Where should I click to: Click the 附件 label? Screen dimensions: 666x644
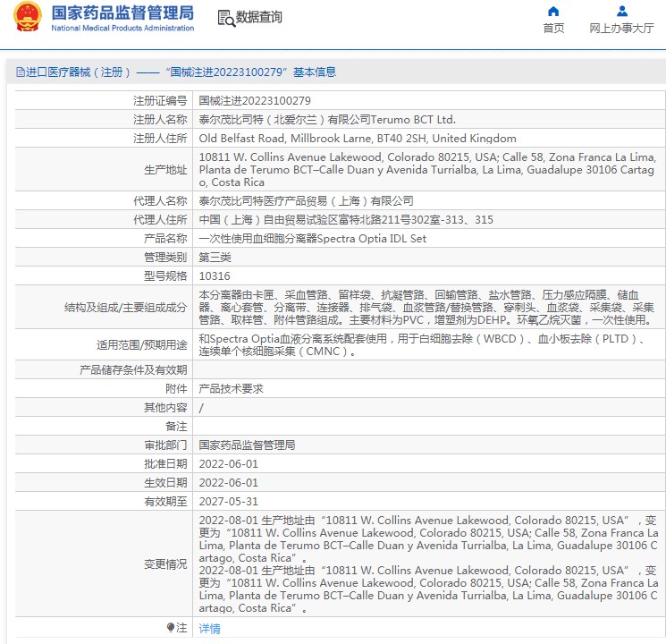pos(176,388)
